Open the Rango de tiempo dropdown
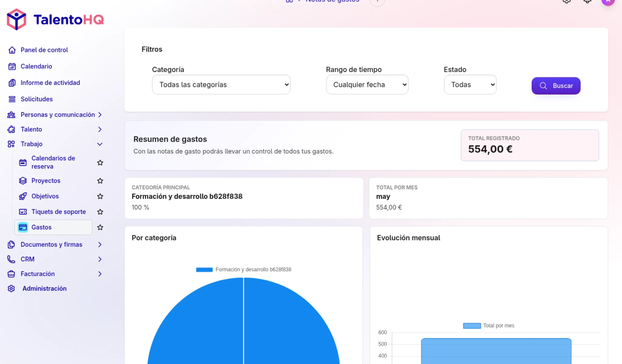 tap(367, 85)
